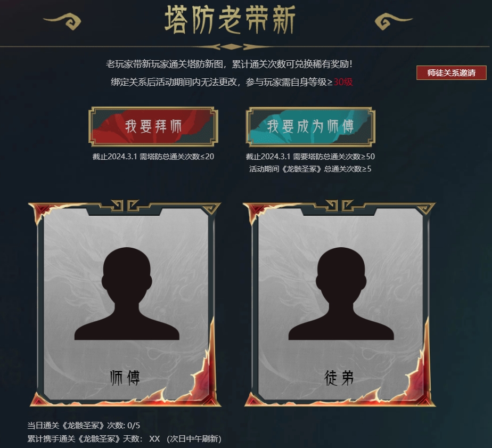Click the center diamond divider ornament
The width and height of the screenshot is (492, 448).
[231, 47]
